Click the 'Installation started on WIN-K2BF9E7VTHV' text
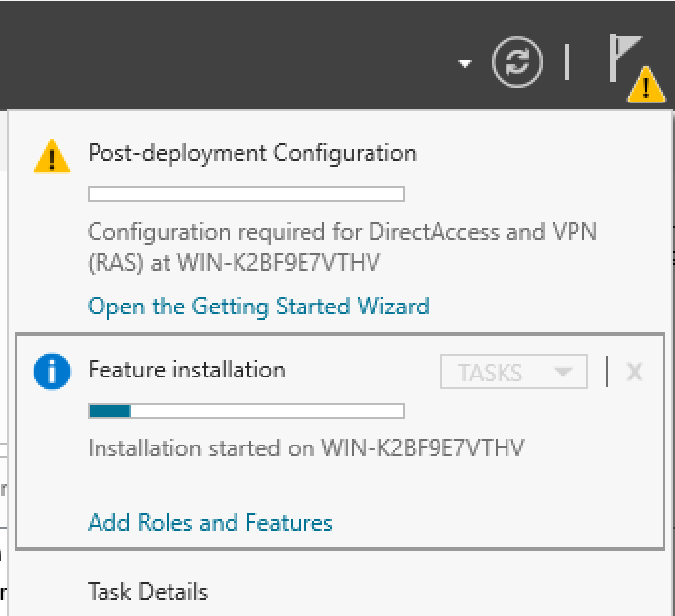 click(305, 447)
